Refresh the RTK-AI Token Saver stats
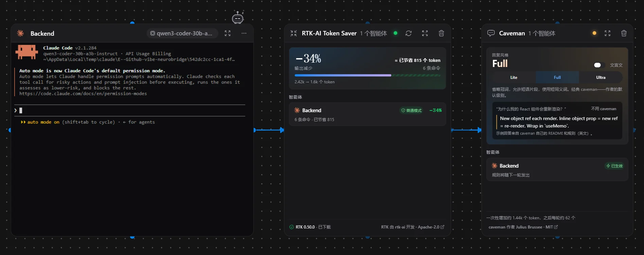Viewport: 644px width, 255px height. tap(409, 33)
